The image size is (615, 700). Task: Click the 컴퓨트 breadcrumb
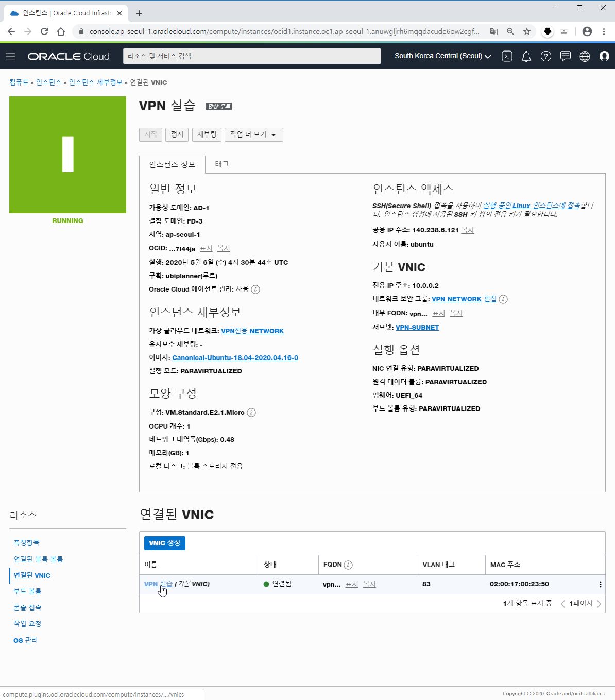point(19,82)
